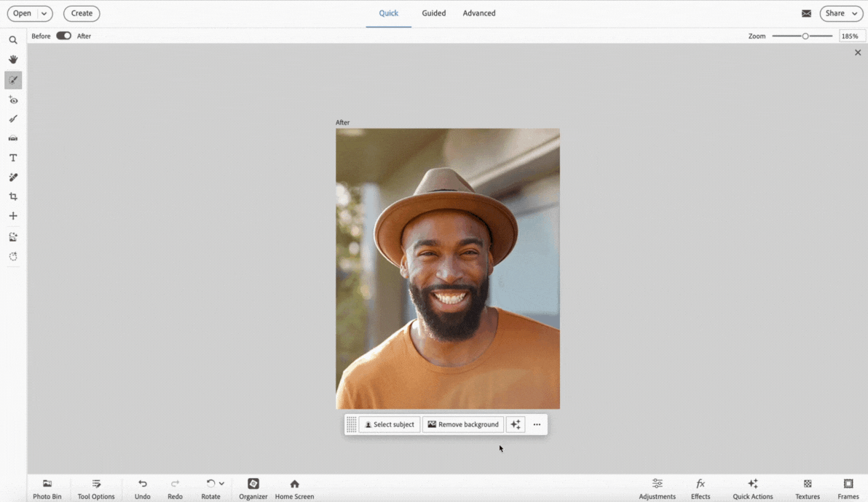This screenshot has height=502, width=868.
Task: Click the Remove background button
Action: pyautogui.click(x=463, y=424)
